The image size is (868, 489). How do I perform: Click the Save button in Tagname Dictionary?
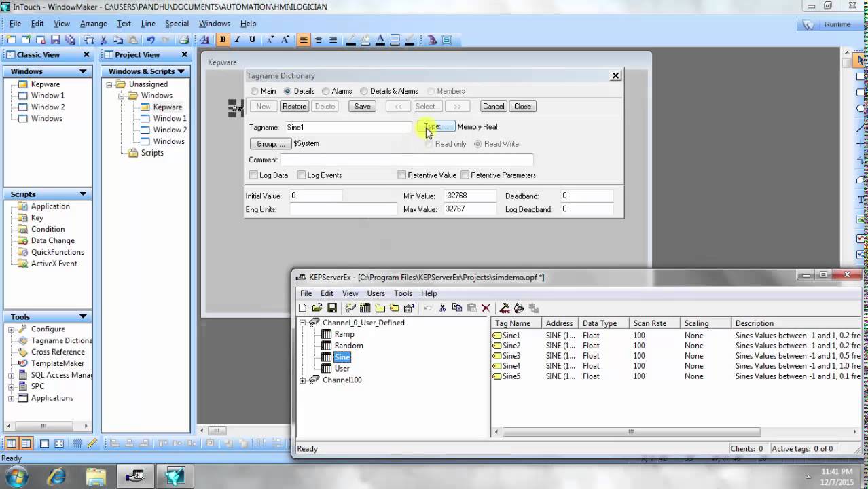(x=363, y=106)
